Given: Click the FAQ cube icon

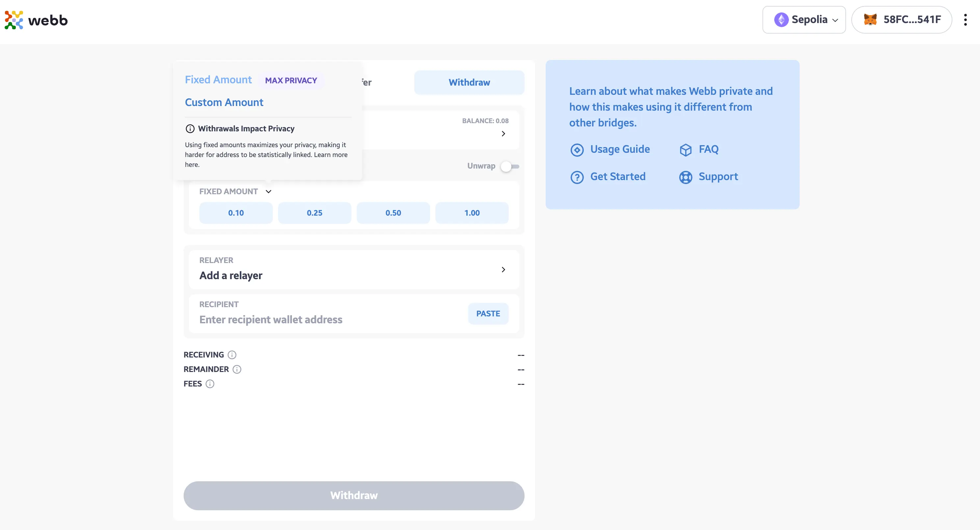Looking at the screenshot, I should point(686,149).
